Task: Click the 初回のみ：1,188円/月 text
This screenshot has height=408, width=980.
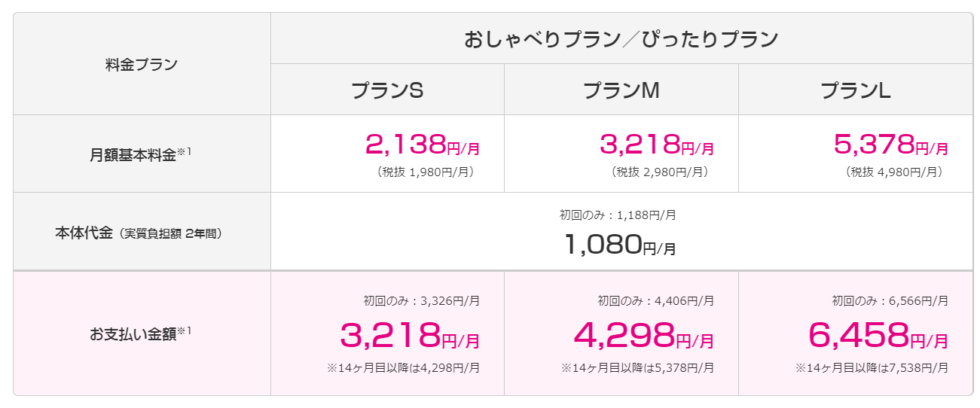Action: tap(618, 215)
